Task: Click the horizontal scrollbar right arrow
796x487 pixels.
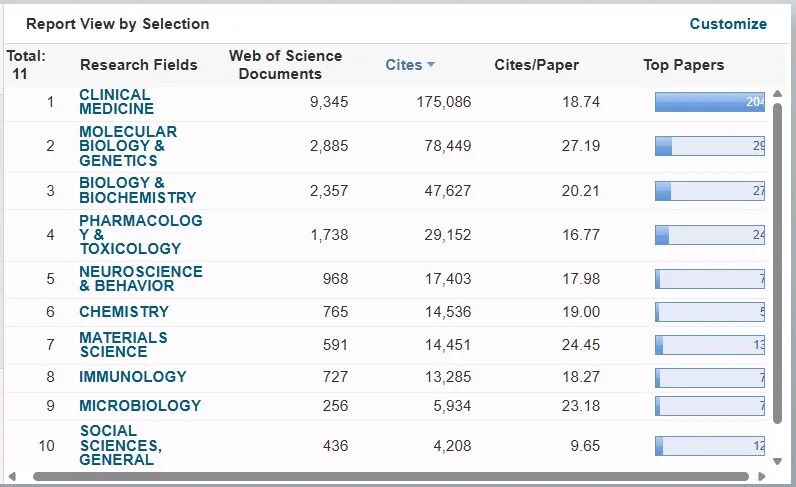Action: click(760, 477)
